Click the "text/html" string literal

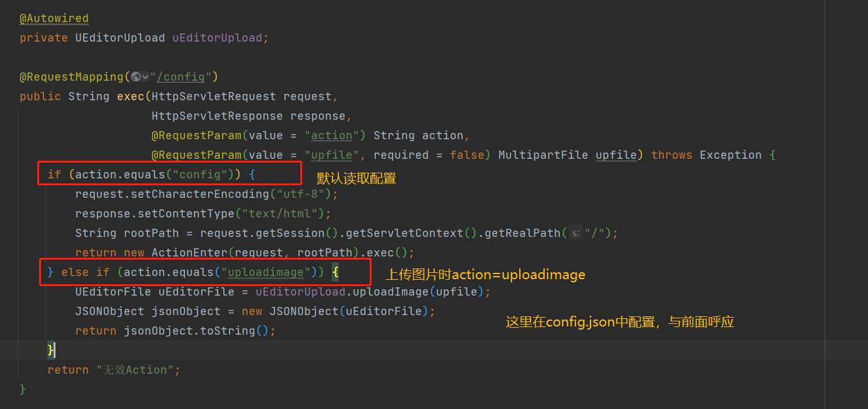[279, 214]
